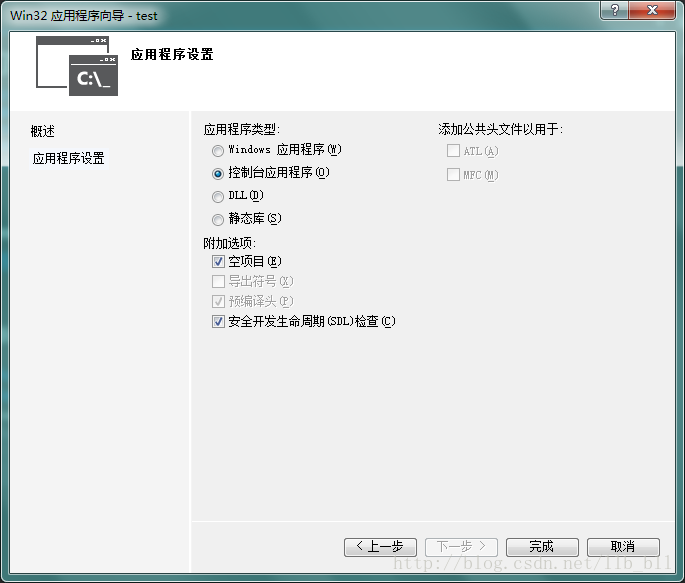The width and height of the screenshot is (685, 583).
Task: Finish the wizard with 完成
Action: pos(542,547)
